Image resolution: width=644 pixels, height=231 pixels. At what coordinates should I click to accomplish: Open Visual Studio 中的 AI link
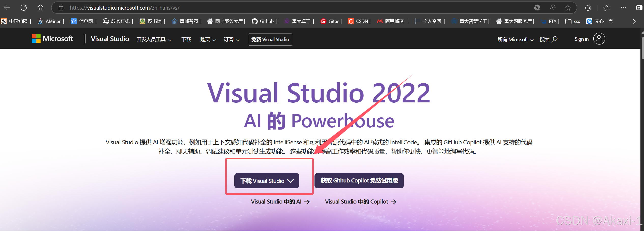[x=280, y=202]
